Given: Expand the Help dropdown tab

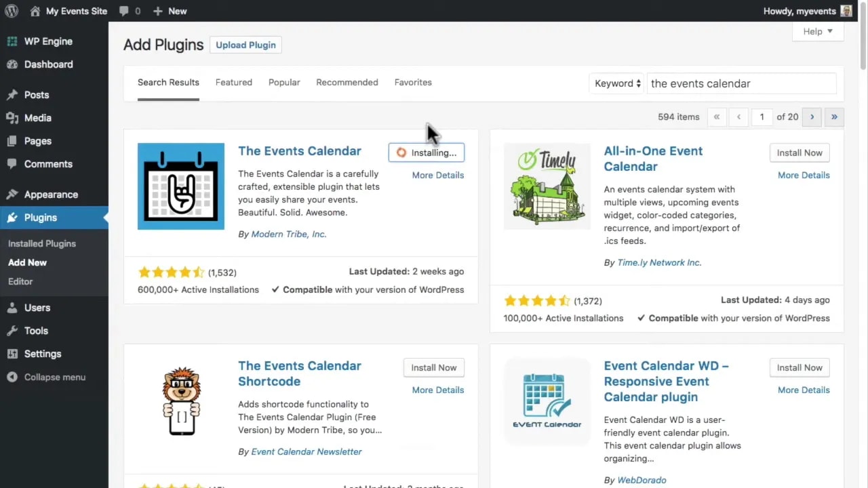Looking at the screenshot, I should click(x=818, y=31).
